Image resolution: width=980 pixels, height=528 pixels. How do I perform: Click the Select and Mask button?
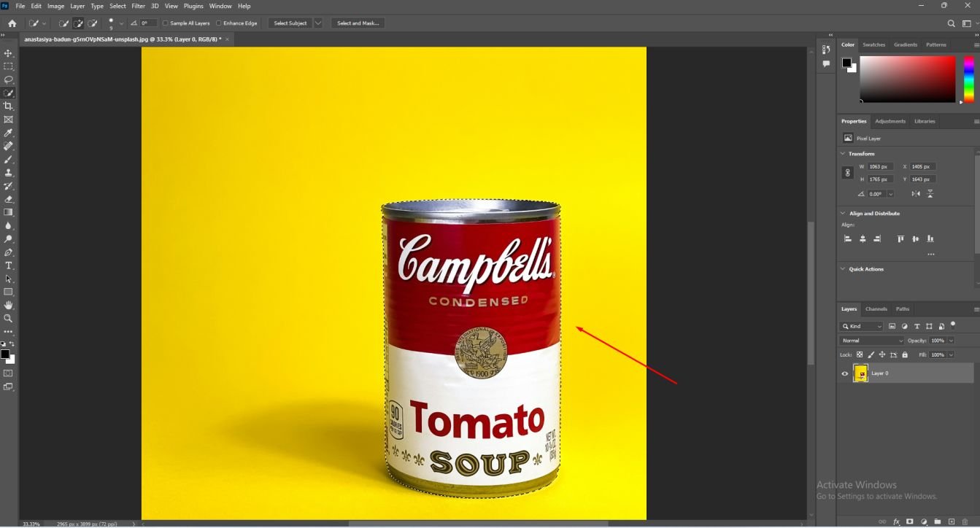coord(358,23)
